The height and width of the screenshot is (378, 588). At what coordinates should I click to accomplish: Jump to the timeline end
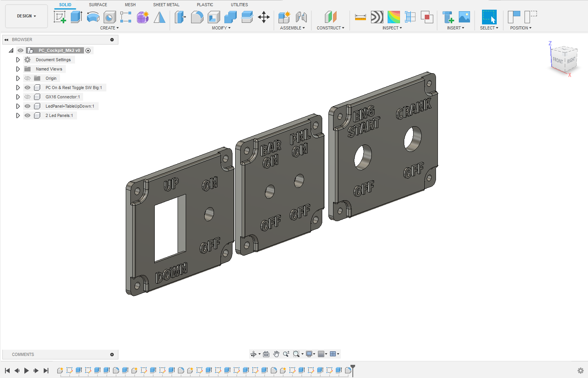(46, 371)
